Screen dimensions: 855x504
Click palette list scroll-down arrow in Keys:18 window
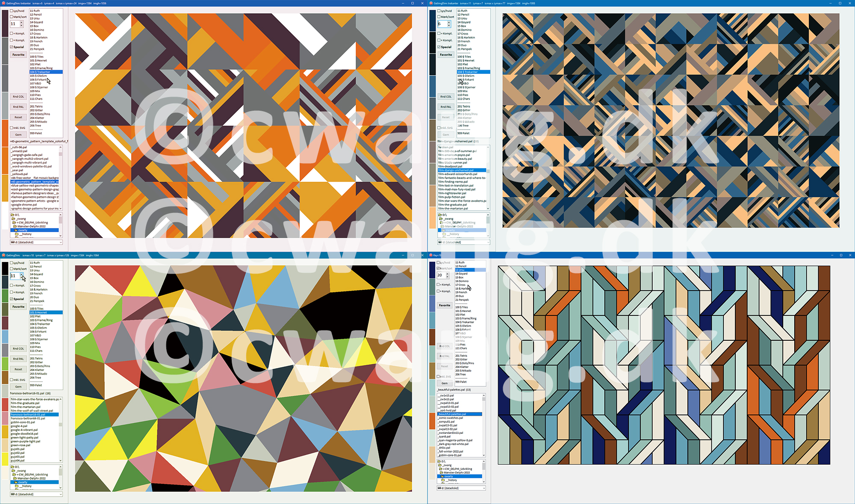pos(484,455)
